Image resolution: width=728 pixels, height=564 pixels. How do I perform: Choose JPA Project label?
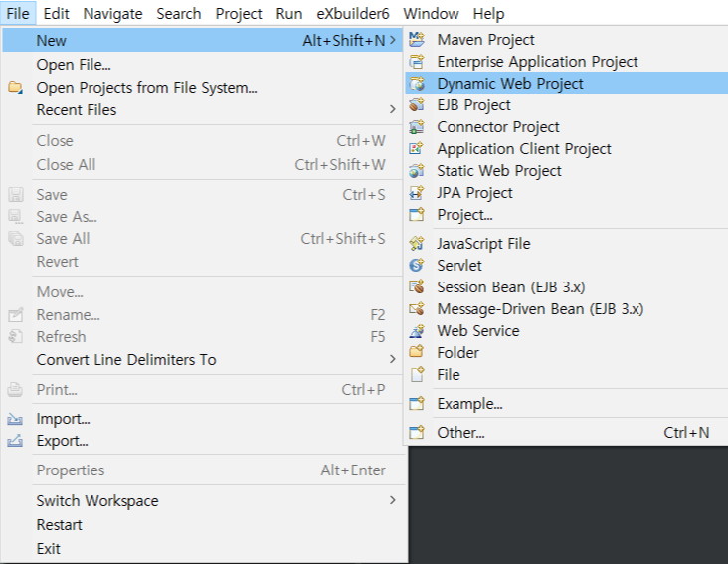tap(474, 193)
